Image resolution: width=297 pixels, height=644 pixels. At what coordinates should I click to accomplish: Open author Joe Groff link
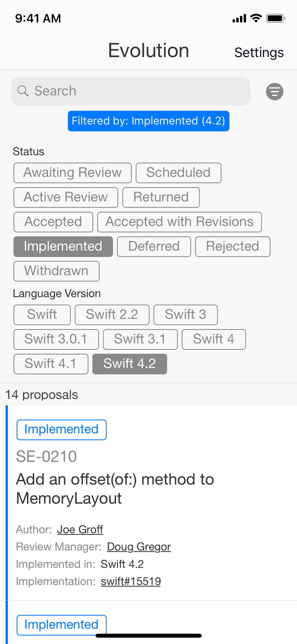[80, 530]
